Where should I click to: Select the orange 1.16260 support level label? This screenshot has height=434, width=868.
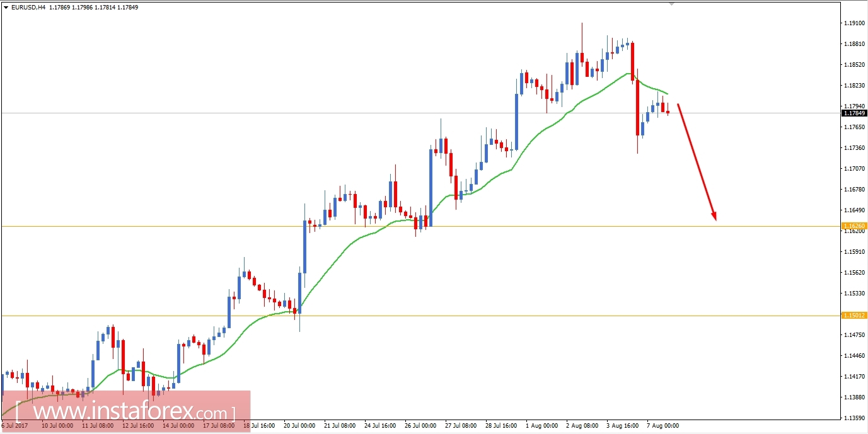[x=854, y=225]
